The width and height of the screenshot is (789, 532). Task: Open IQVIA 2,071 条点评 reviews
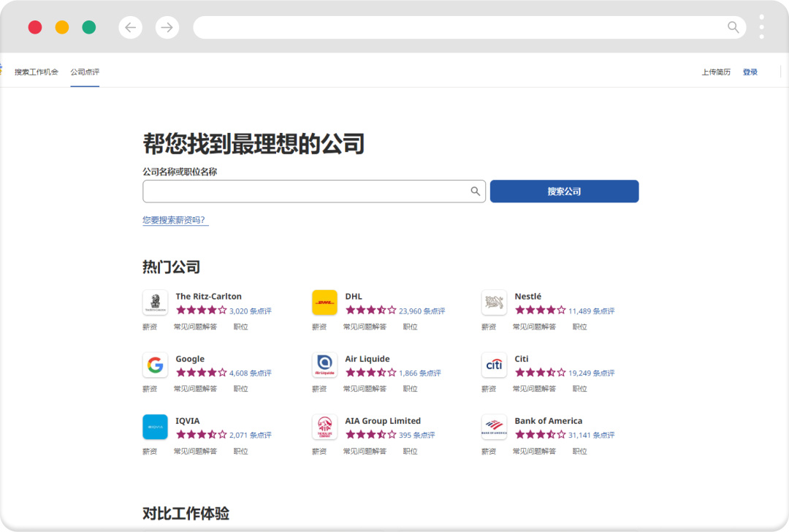pyautogui.click(x=251, y=435)
